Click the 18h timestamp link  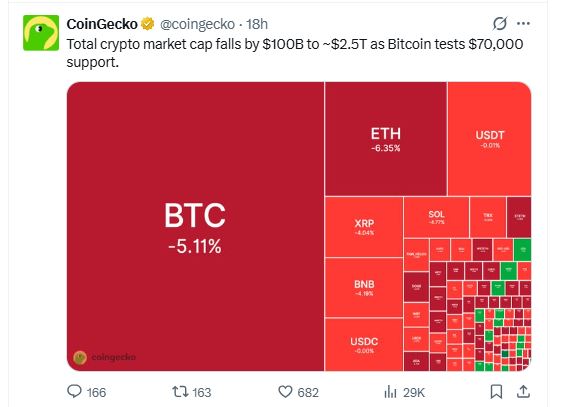click(257, 24)
